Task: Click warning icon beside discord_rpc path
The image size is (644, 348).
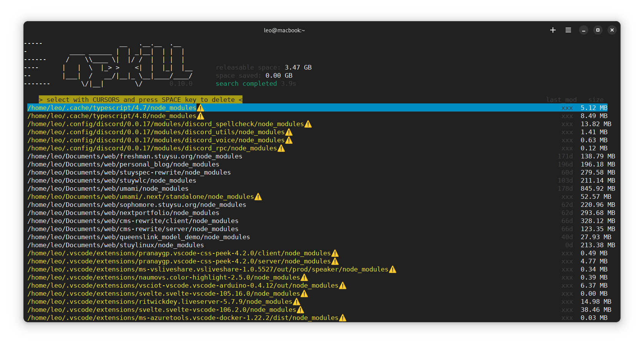Action: [x=281, y=148]
